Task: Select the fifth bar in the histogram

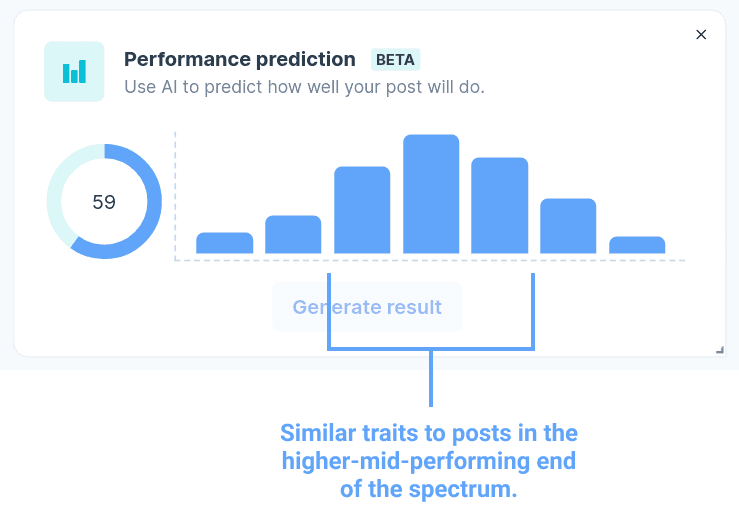Action: pos(500,205)
